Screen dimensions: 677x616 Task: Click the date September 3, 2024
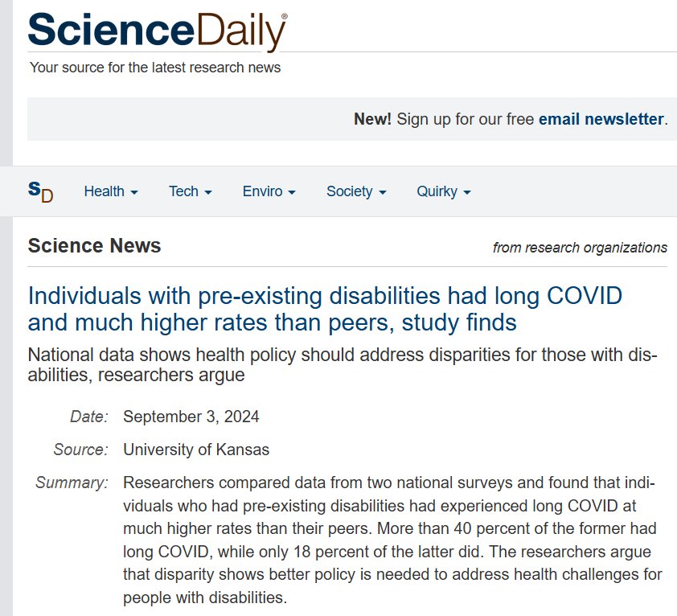point(191,417)
